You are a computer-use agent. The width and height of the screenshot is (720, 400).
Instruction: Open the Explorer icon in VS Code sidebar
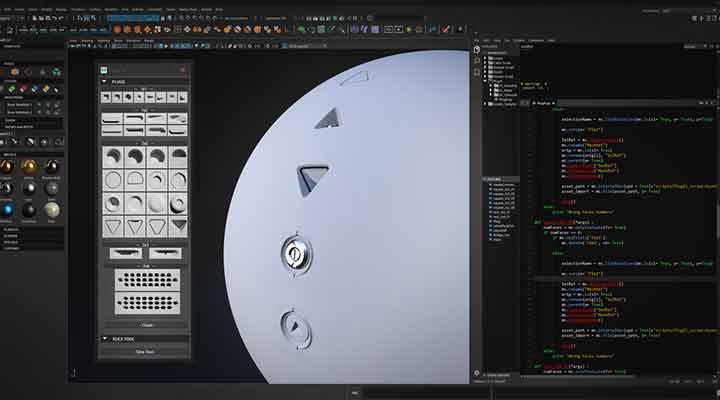pos(477,49)
